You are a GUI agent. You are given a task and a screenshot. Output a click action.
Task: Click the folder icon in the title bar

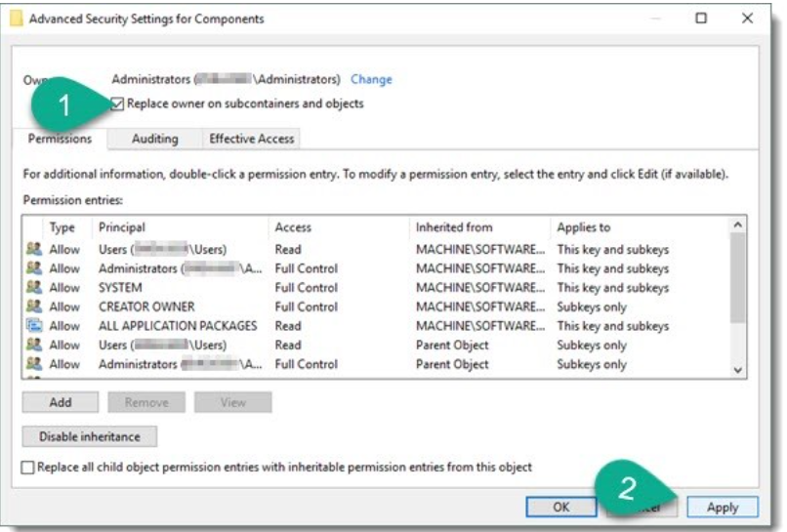point(17,19)
